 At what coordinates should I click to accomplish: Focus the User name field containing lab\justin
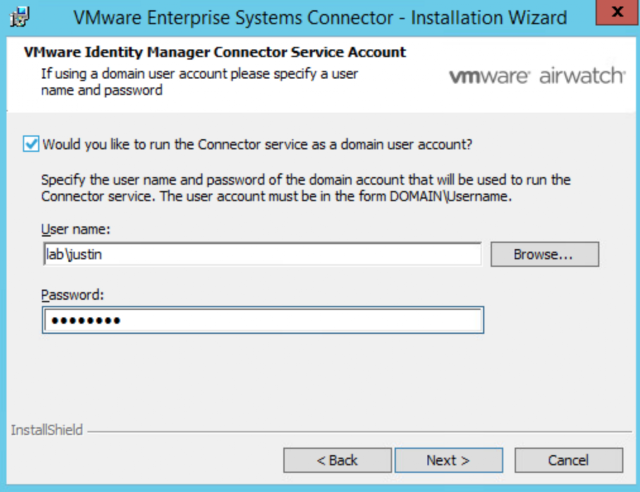coord(262,254)
